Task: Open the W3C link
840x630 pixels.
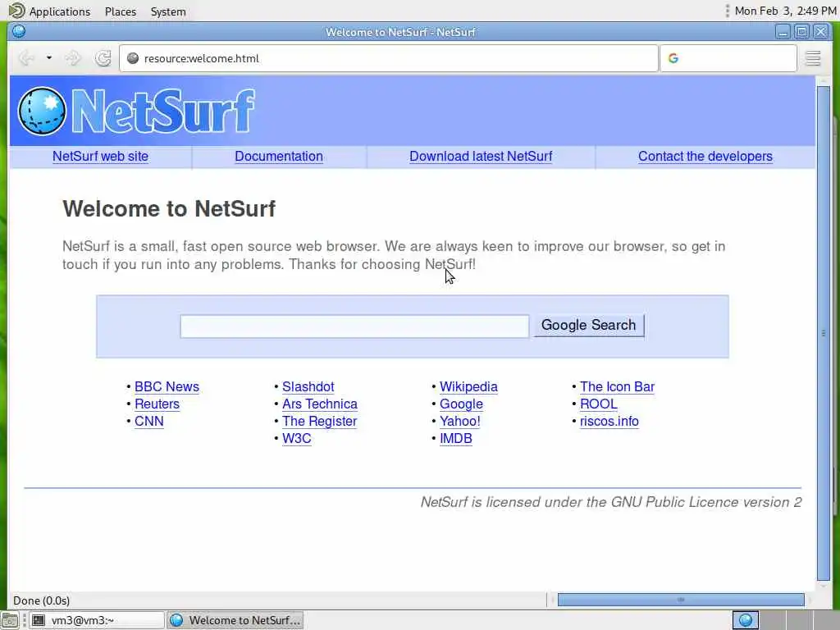Action: 296,438
